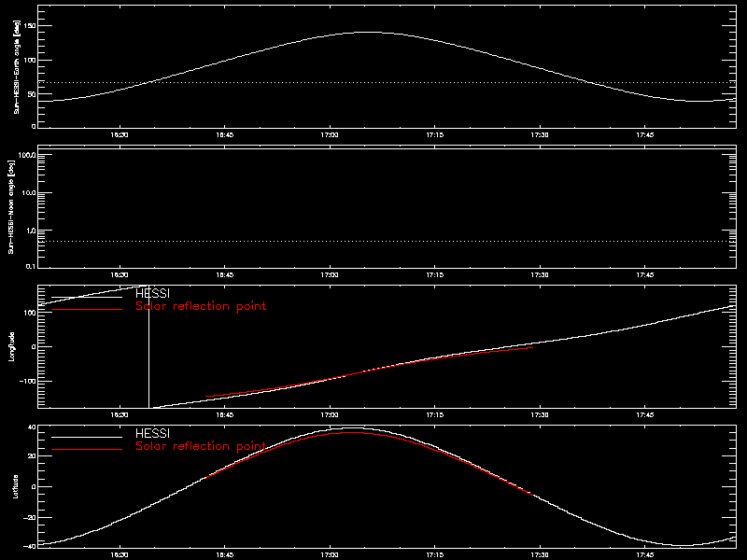Click '17:45' time label under the Longitude plot
This screenshot has height=560, width=747.
click(645, 415)
